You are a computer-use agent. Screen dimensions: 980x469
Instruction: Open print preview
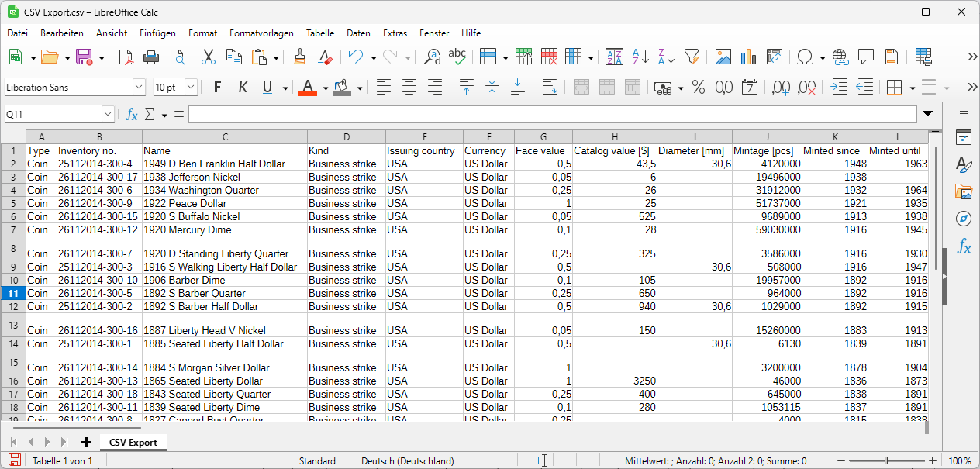click(178, 57)
